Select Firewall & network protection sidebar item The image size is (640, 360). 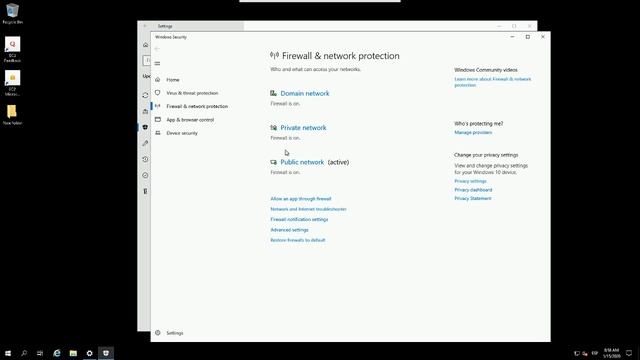pos(197,106)
